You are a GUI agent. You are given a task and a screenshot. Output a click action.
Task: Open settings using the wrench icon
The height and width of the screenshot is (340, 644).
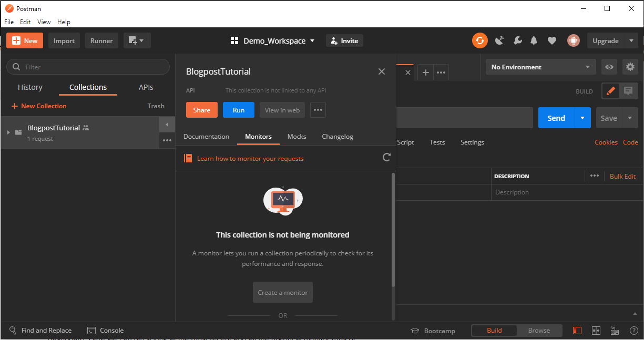point(517,40)
